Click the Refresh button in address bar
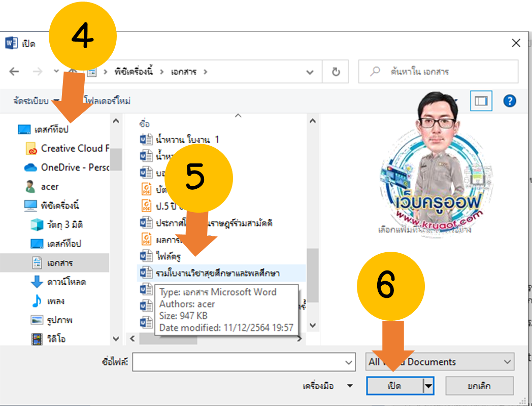 click(x=336, y=72)
